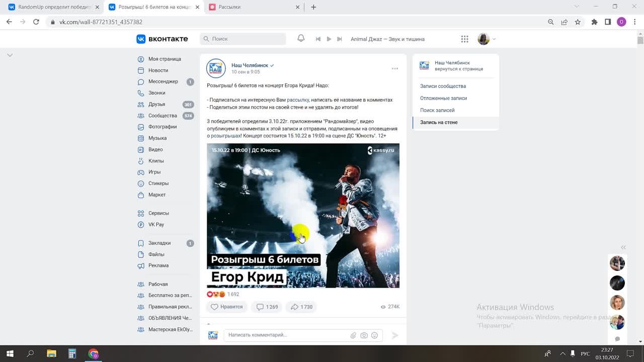644x362 pixels.
Task: Open the рассылку link in the post
Action: pyautogui.click(x=297, y=100)
